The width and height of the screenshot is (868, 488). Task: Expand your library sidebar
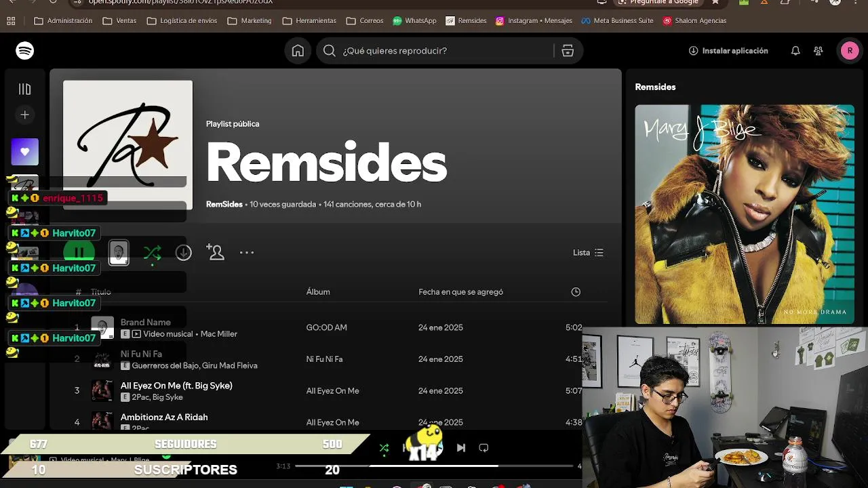click(x=25, y=89)
